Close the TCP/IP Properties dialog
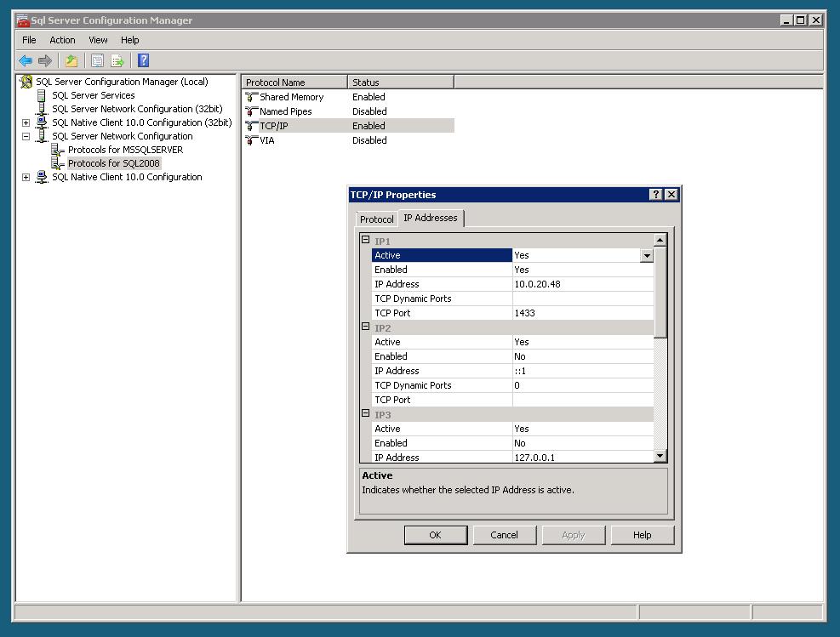Viewport: 840px width, 637px height. click(671, 194)
